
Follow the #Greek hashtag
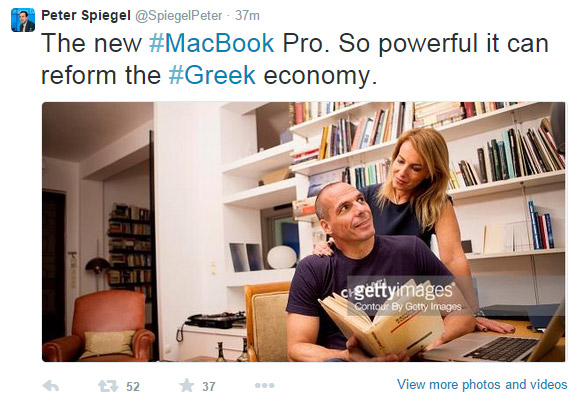[x=212, y=75]
